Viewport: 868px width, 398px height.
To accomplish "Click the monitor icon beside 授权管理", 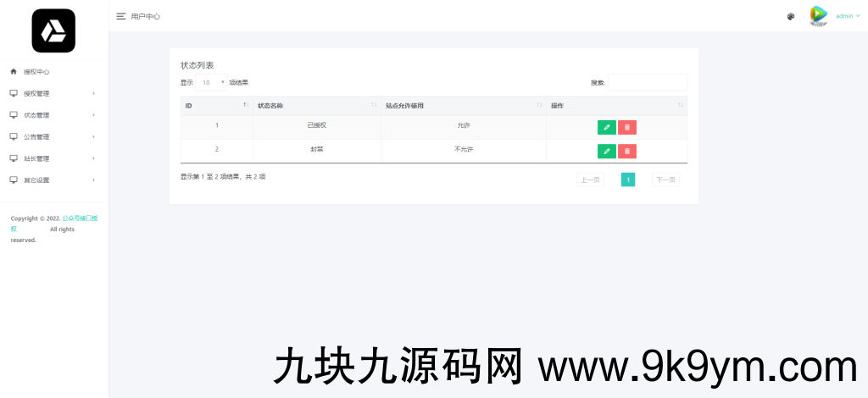I will pos(14,93).
